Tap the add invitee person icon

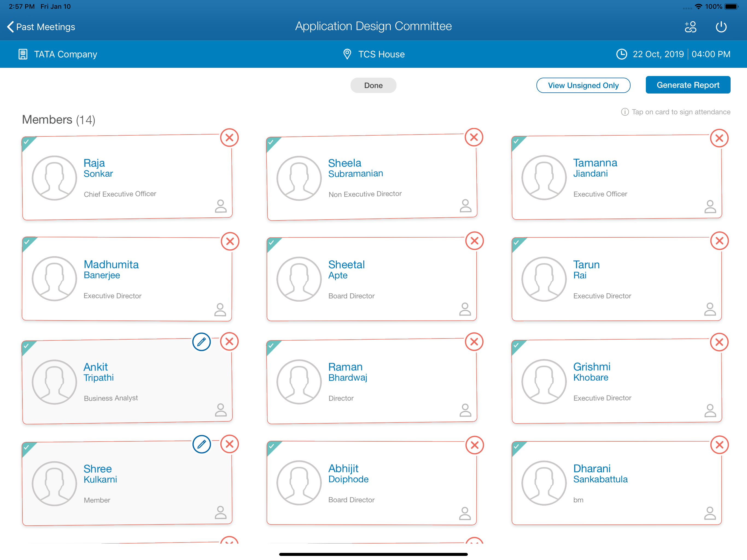coord(691,27)
